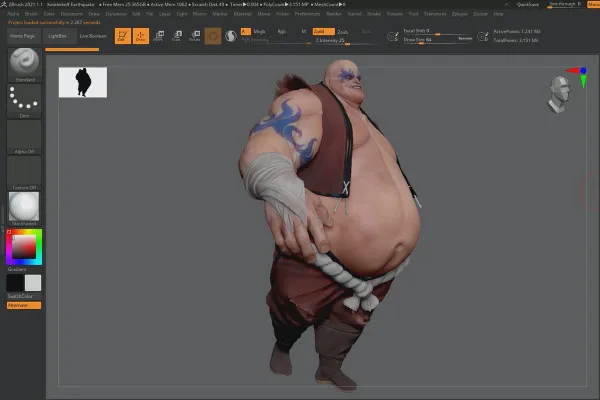This screenshot has height=400, width=600.
Task: Activate the Rotate transform tool
Action: 195,36
